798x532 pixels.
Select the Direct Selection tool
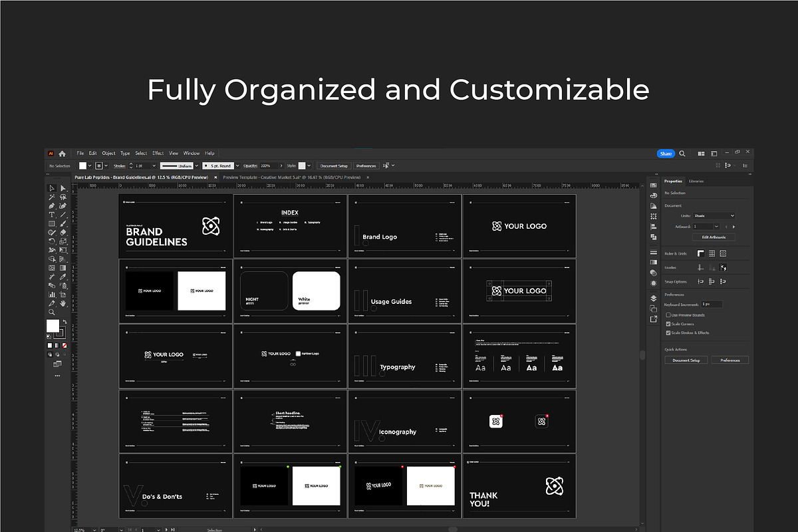(x=63, y=188)
